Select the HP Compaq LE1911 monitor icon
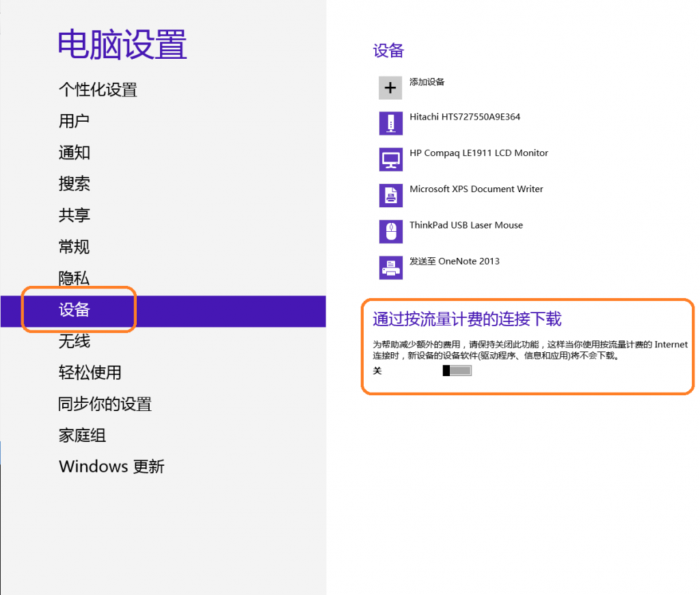 (390, 159)
